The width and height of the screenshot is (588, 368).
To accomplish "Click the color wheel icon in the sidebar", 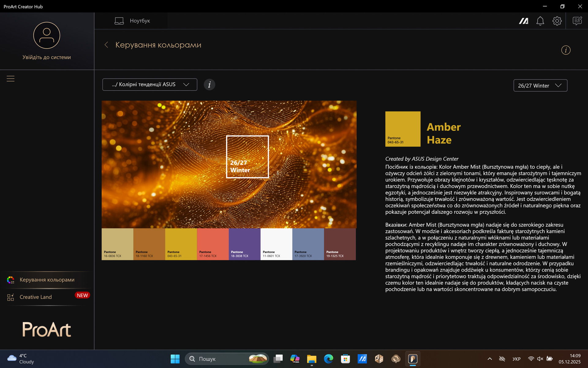I will point(10,280).
